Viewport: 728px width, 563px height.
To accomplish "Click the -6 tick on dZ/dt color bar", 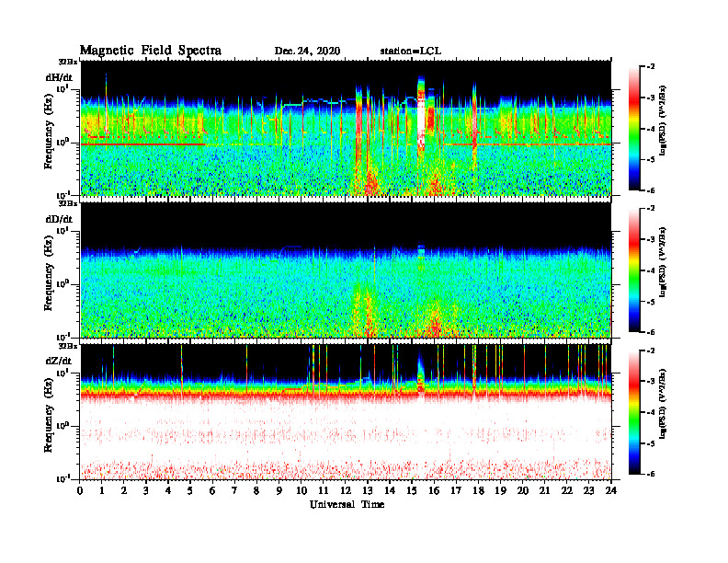I will (651, 474).
